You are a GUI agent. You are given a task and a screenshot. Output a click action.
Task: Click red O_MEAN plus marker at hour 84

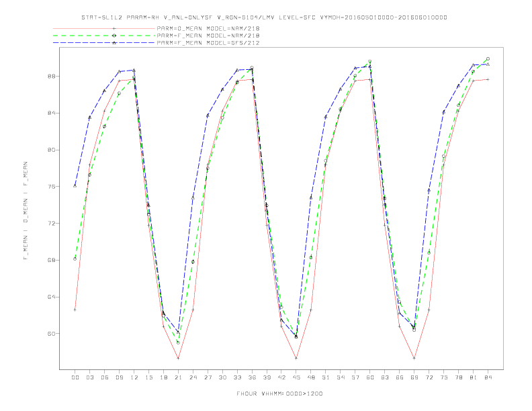(x=488, y=79)
